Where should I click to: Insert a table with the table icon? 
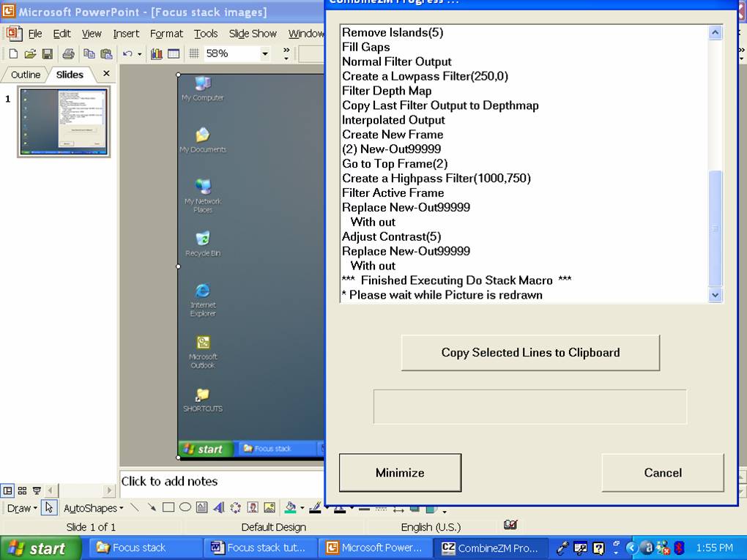(174, 54)
